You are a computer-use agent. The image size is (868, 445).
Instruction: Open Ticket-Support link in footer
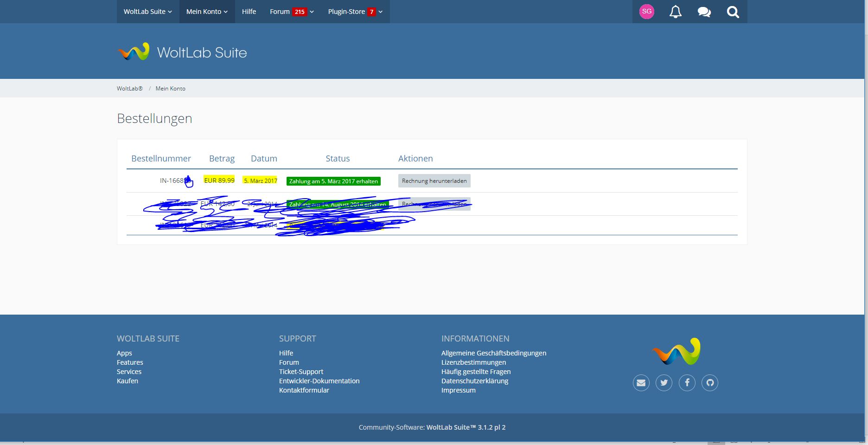click(301, 372)
